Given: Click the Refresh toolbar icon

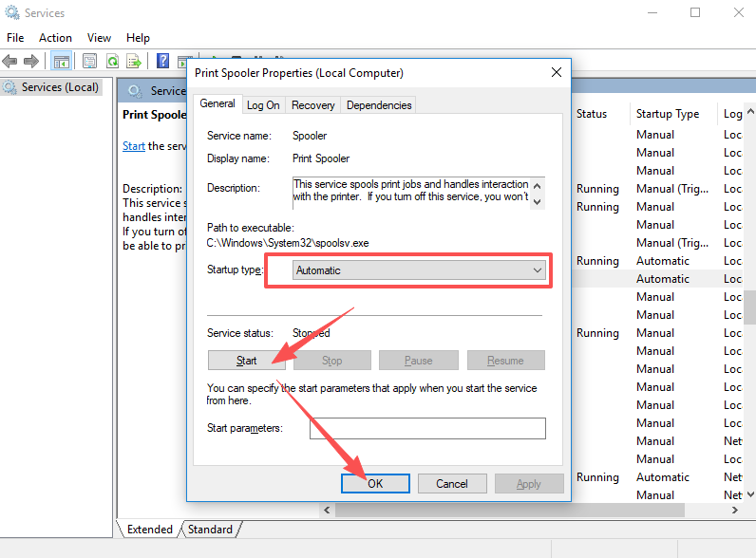Looking at the screenshot, I should [112, 61].
